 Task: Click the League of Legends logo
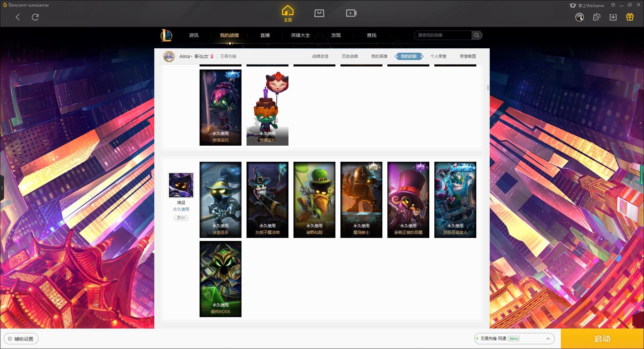166,35
